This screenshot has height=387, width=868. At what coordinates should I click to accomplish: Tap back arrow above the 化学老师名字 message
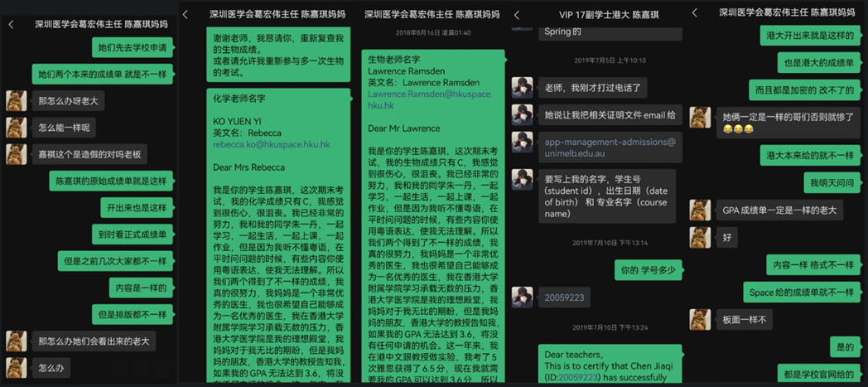[186, 15]
